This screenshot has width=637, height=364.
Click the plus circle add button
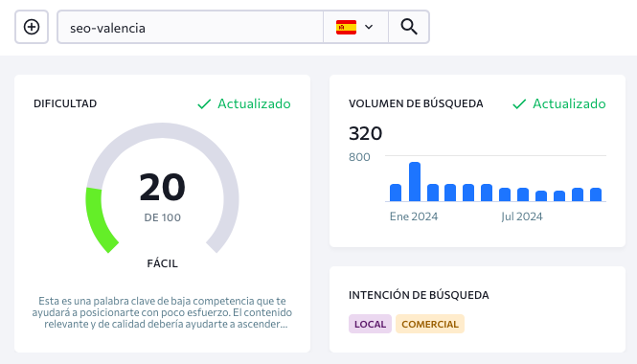coord(32,27)
